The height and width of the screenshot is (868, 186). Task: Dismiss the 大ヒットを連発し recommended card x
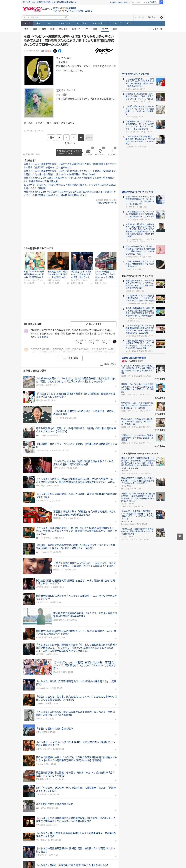(115, 283)
